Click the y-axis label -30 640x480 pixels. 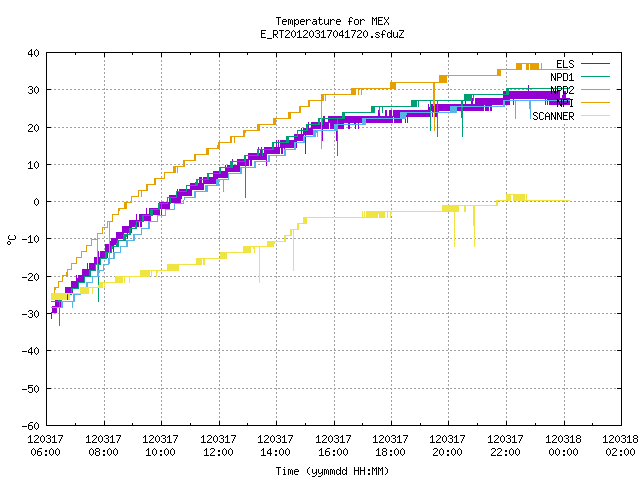[x=31, y=313]
